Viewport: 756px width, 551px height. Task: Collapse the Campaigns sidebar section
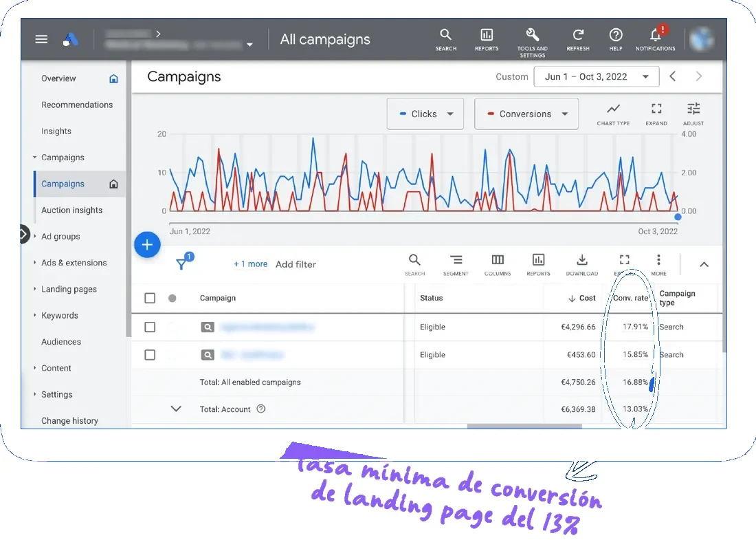coord(35,158)
